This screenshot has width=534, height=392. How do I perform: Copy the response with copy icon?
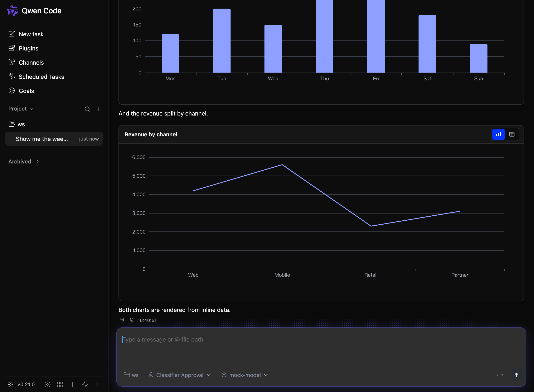(x=122, y=320)
